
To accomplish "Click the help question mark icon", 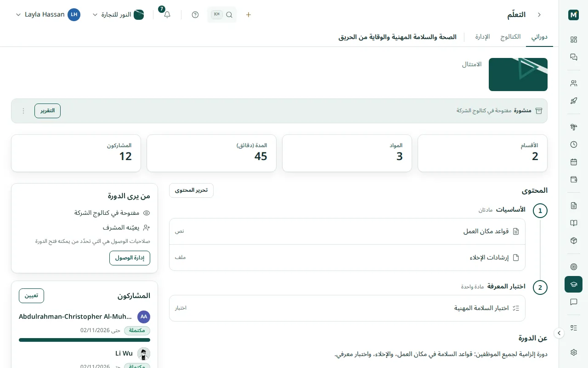I will tap(195, 15).
